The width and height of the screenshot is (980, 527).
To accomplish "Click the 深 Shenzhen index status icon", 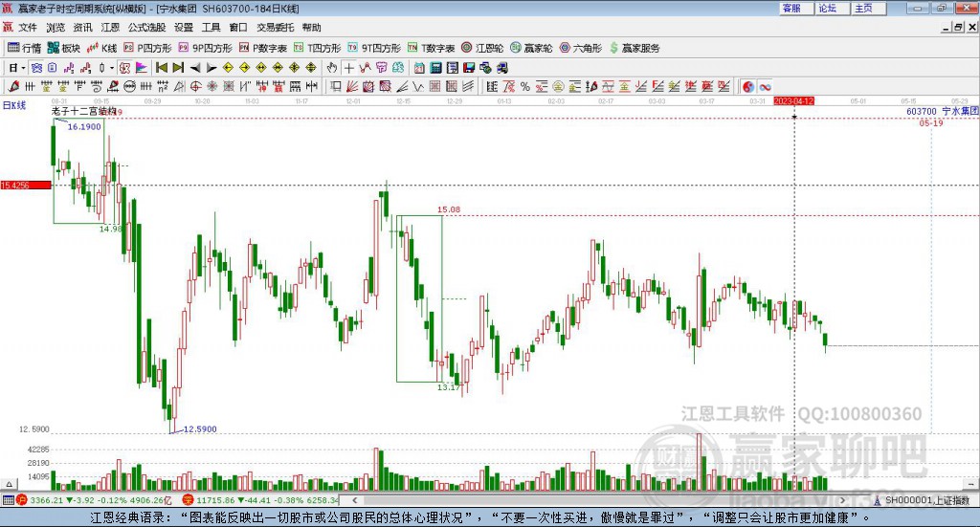I will 188,500.
